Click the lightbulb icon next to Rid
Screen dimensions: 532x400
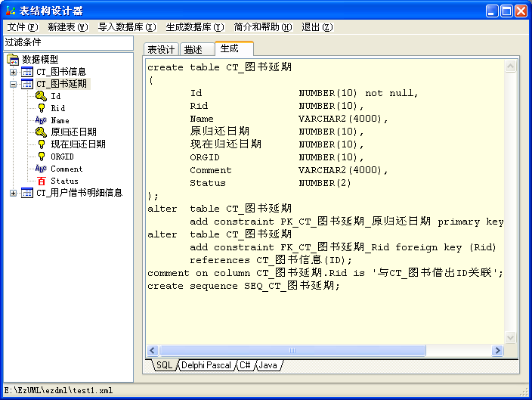click(41, 108)
